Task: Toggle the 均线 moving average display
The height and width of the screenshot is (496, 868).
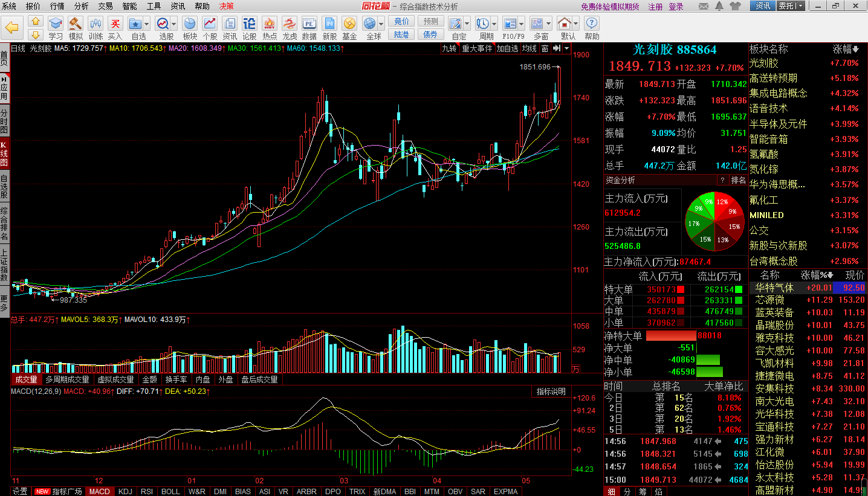Action: tap(530, 48)
